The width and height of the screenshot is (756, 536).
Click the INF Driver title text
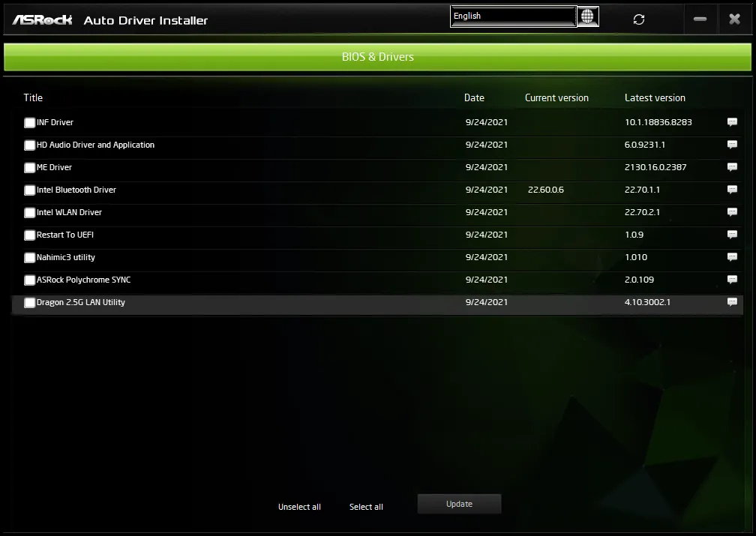pyautogui.click(x=55, y=122)
